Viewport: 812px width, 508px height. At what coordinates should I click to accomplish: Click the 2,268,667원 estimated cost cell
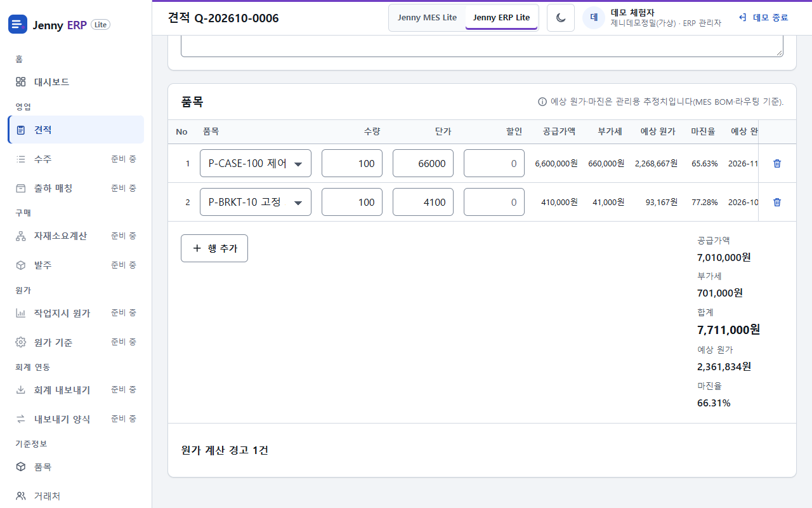(656, 163)
